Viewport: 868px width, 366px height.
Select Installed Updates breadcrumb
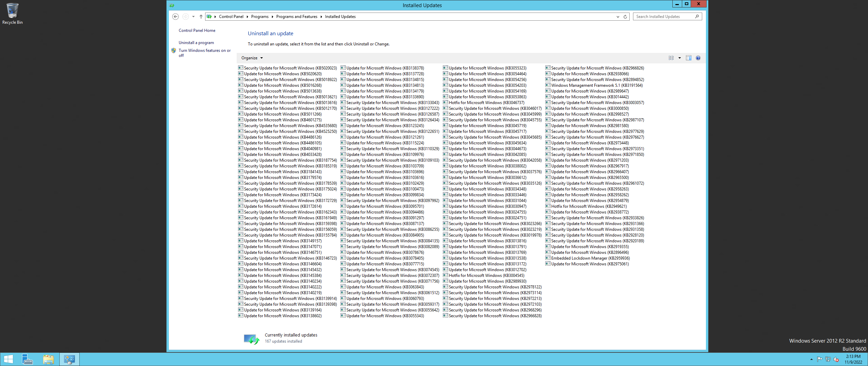pos(340,17)
